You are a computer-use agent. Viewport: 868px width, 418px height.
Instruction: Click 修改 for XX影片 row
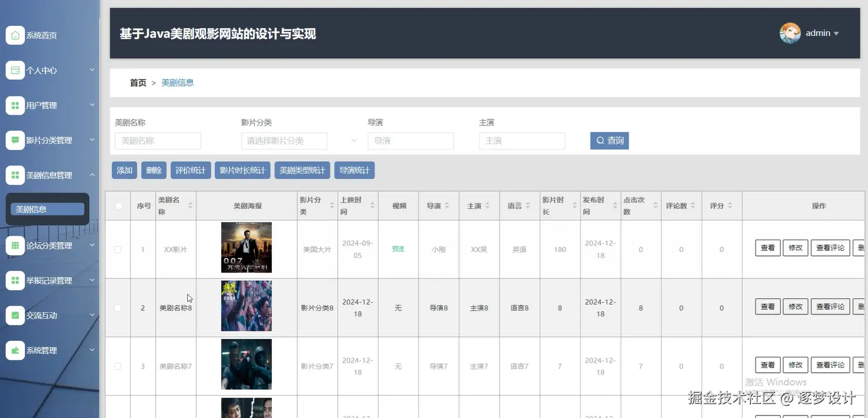pos(795,248)
